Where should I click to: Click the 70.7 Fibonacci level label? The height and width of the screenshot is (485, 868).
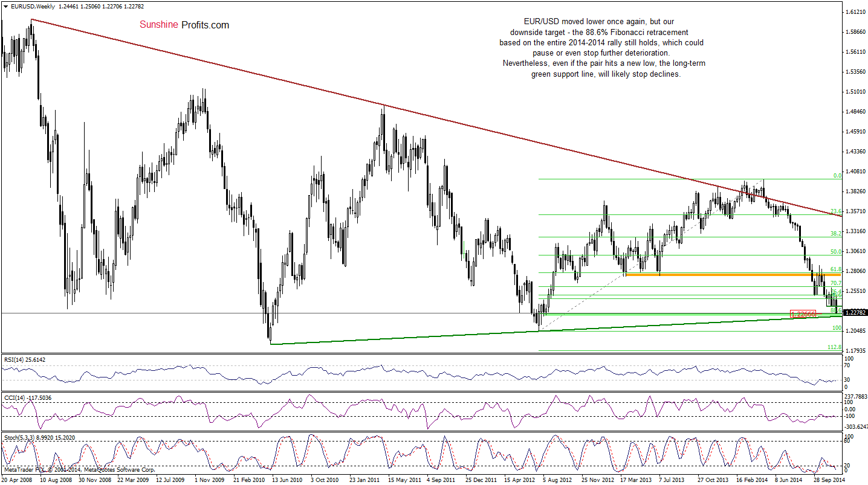836,283
